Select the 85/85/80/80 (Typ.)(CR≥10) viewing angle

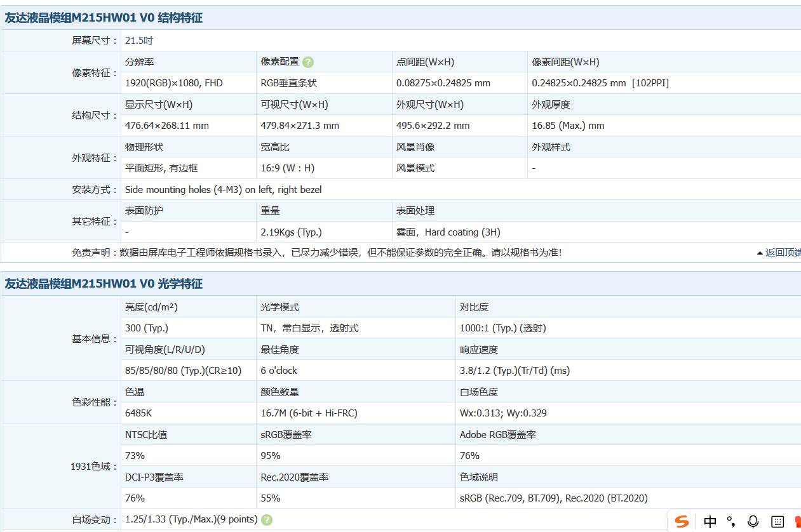(184, 371)
